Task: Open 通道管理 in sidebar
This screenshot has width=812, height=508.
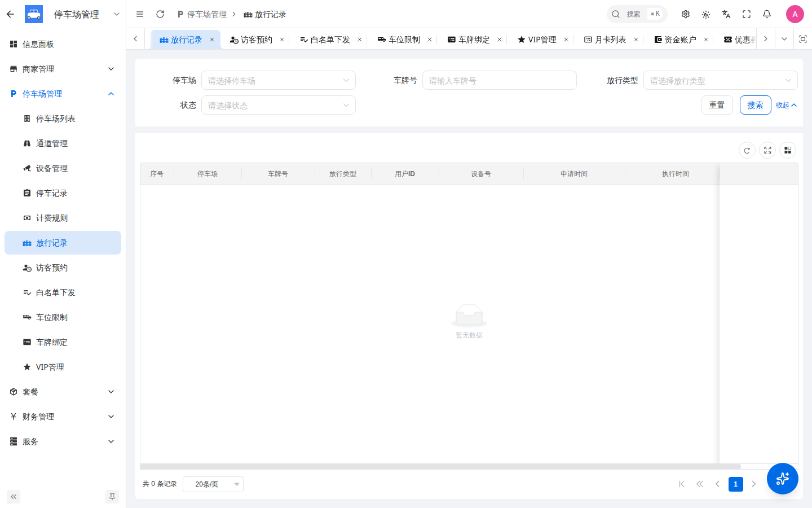Action: click(63, 143)
